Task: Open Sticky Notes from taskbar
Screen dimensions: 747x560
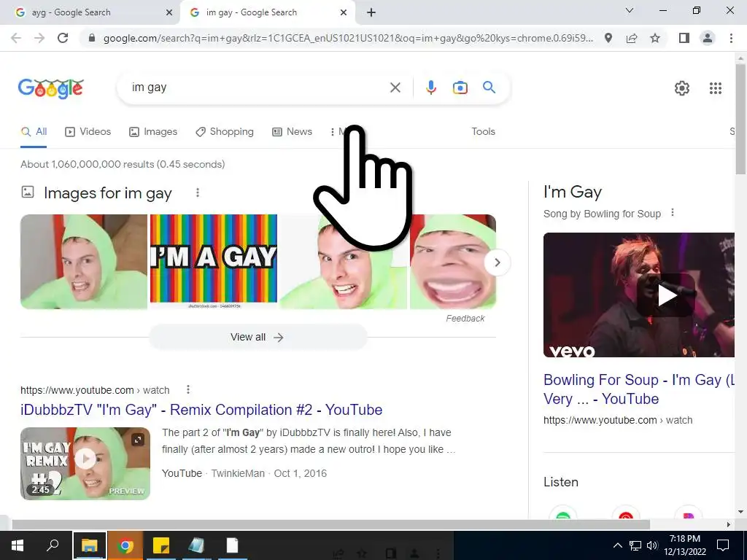Action: pos(161,545)
